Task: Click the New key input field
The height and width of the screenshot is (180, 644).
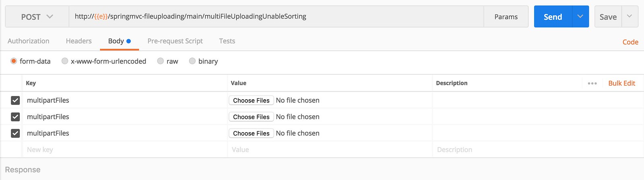Action: [125, 149]
